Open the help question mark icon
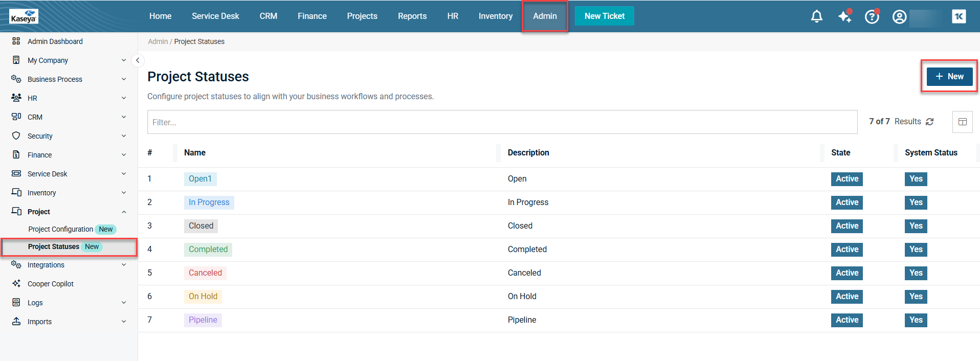The image size is (980, 361). pyautogui.click(x=872, y=17)
